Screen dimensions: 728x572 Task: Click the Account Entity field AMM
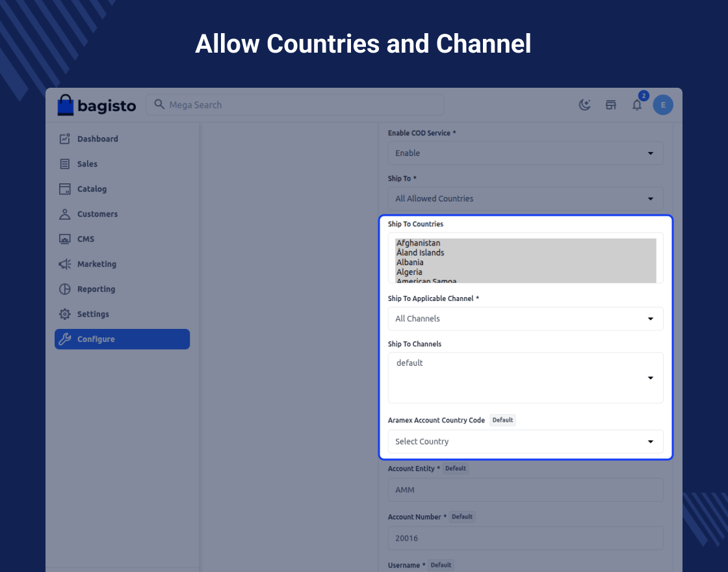click(526, 490)
